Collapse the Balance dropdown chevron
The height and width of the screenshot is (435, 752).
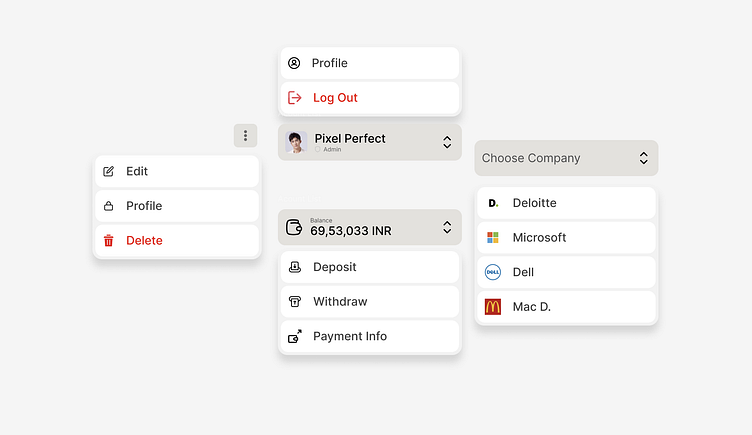point(447,228)
